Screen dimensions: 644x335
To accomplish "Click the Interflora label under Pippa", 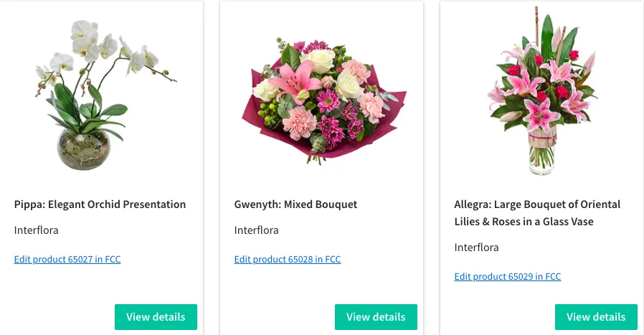I will [36, 230].
